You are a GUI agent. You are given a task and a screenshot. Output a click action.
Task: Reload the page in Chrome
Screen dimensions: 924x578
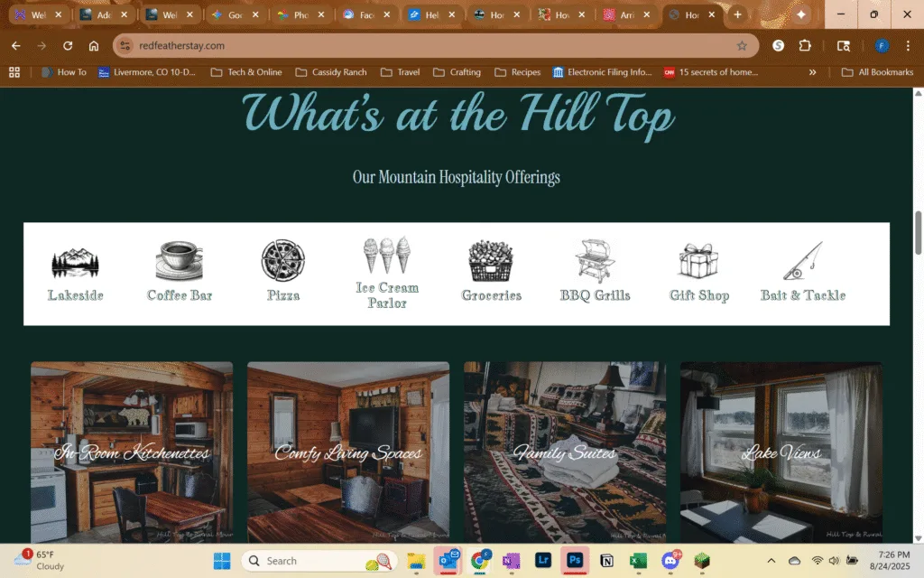tap(68, 46)
